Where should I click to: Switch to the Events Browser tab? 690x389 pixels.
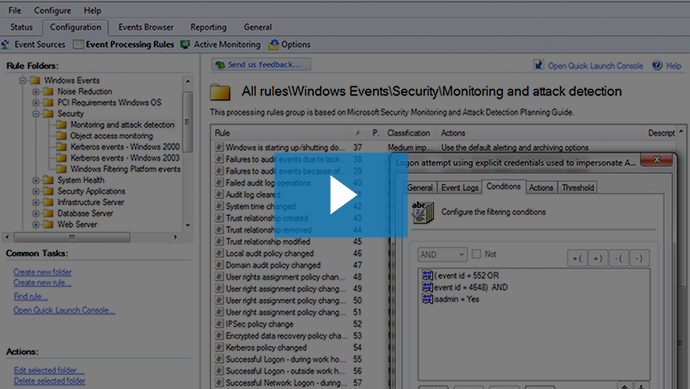tap(146, 27)
